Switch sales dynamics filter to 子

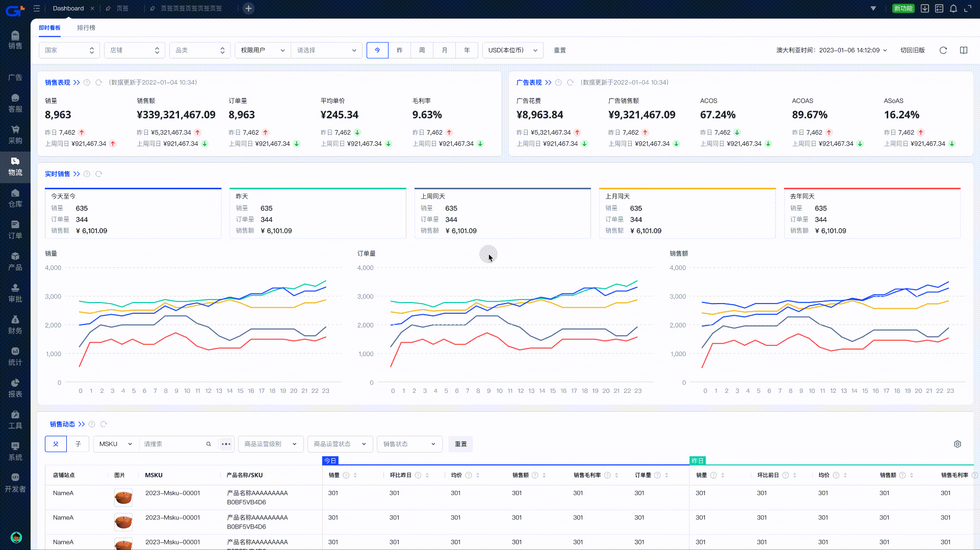click(78, 444)
